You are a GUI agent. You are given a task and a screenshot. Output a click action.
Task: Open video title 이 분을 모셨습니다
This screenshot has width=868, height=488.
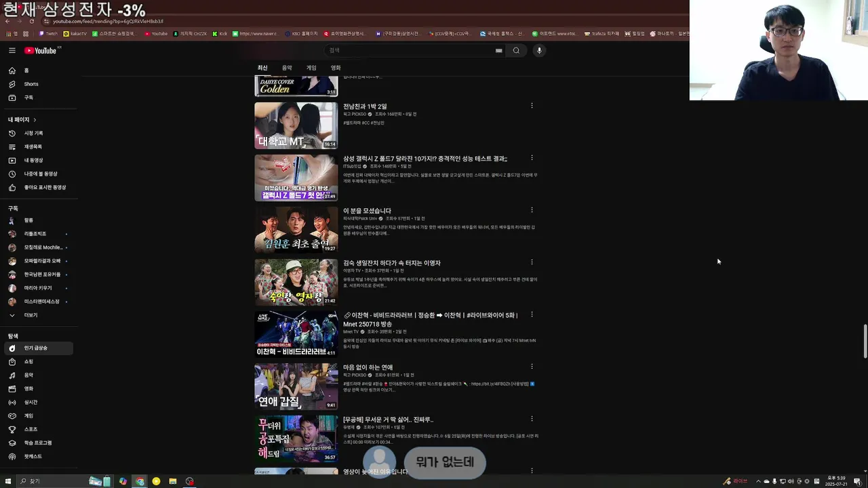tap(367, 211)
